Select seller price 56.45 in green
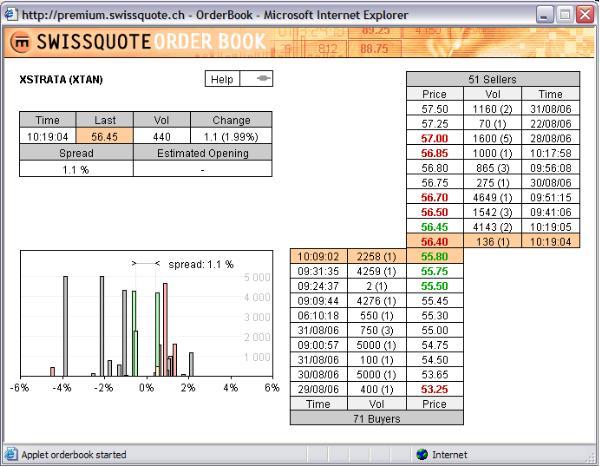The image size is (600, 467). (x=435, y=227)
